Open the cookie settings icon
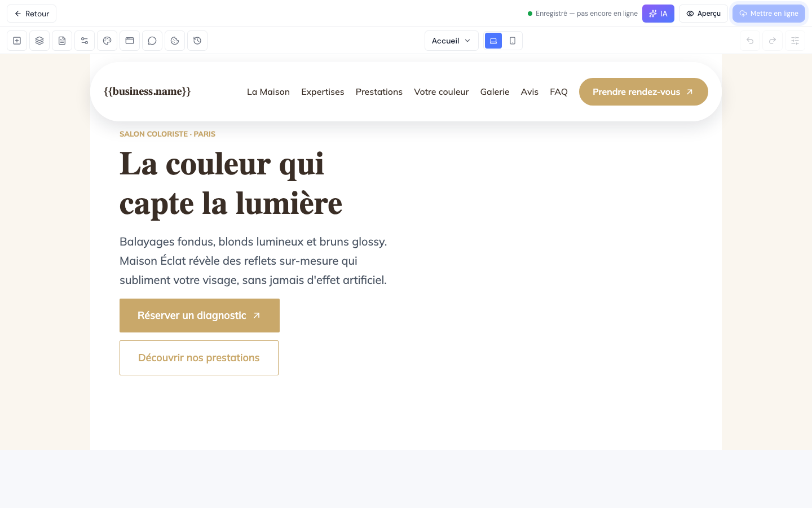 point(175,41)
